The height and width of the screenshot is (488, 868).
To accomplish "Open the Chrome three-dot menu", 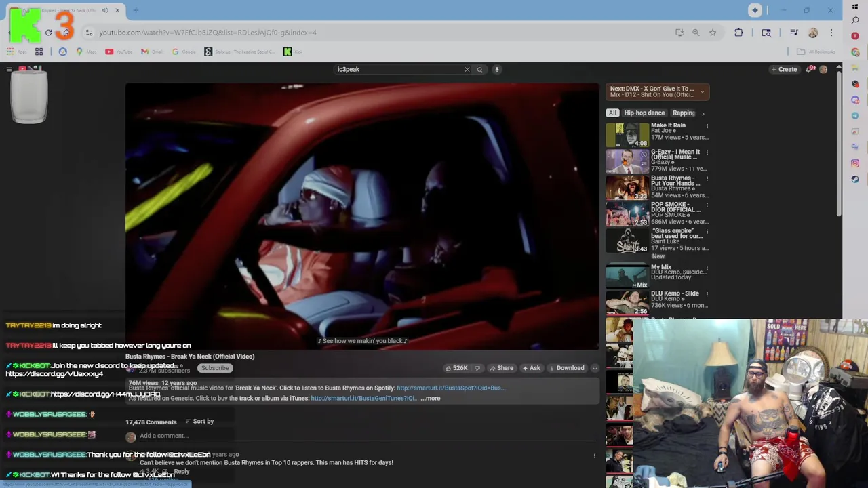I will pyautogui.click(x=831, y=33).
